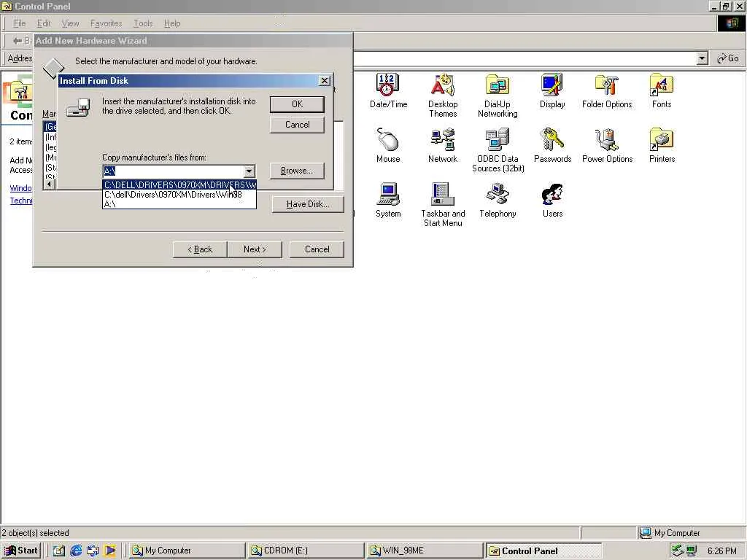Open the Tools menu
Screen dimensions: 747x560
pos(143,23)
